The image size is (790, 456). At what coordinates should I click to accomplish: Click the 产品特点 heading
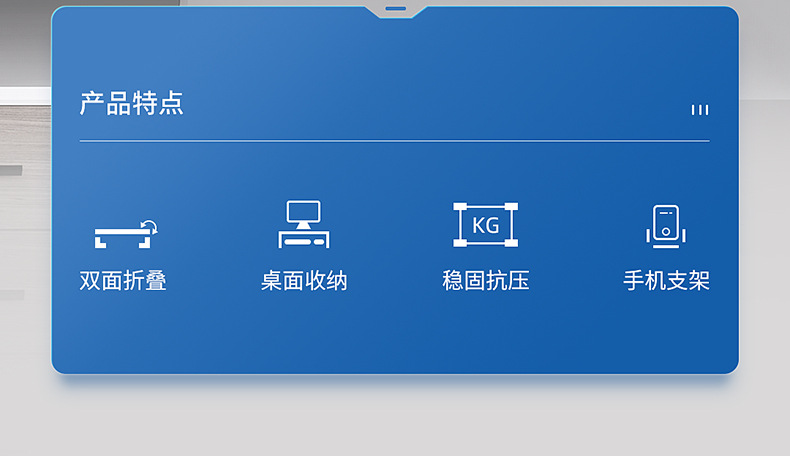[131, 103]
